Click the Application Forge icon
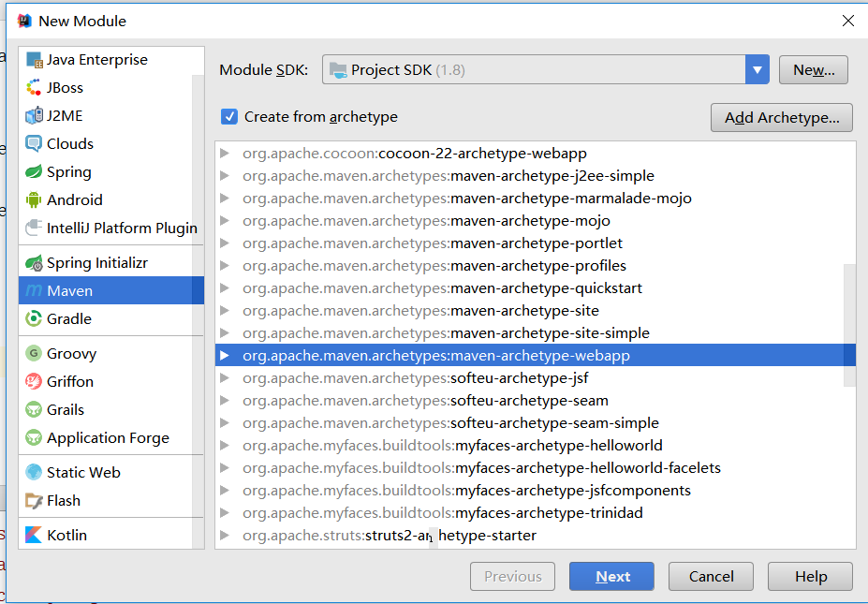 pos(34,438)
